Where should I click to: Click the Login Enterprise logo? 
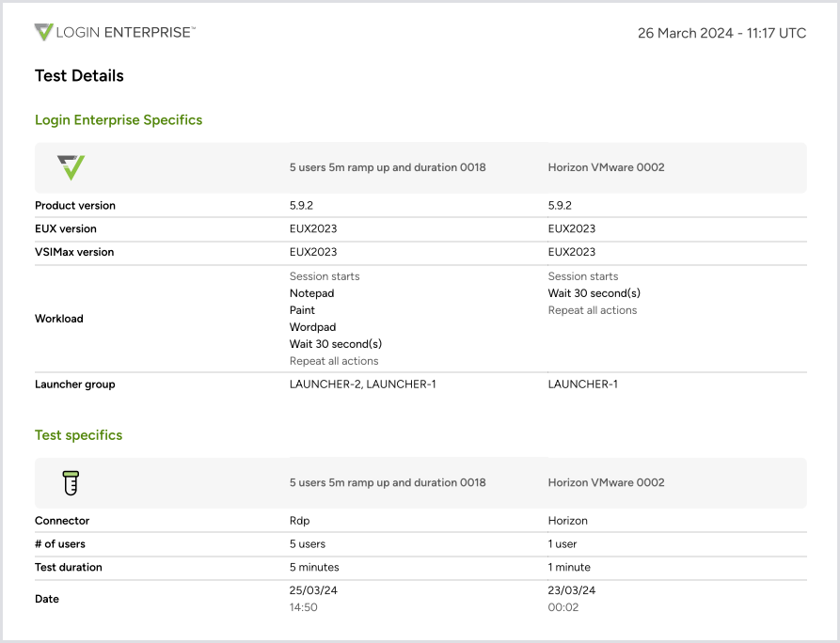pyautogui.click(x=113, y=31)
